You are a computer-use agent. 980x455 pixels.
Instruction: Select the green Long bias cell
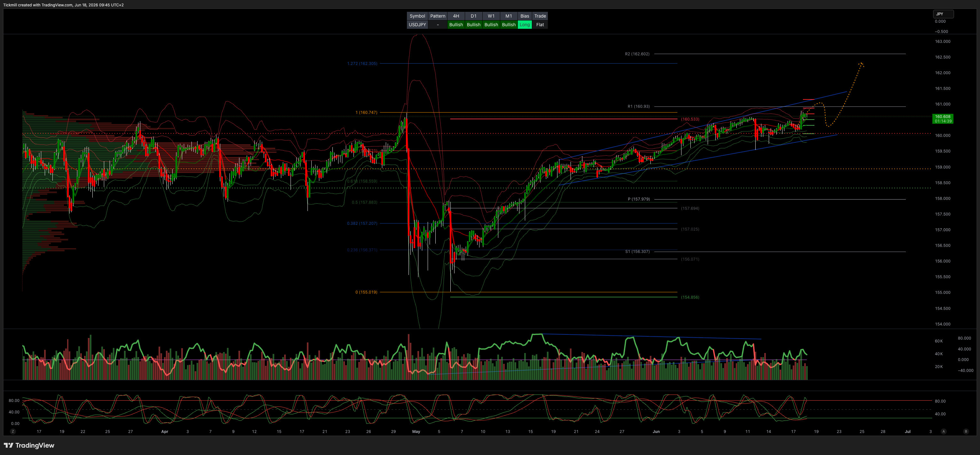coord(525,25)
